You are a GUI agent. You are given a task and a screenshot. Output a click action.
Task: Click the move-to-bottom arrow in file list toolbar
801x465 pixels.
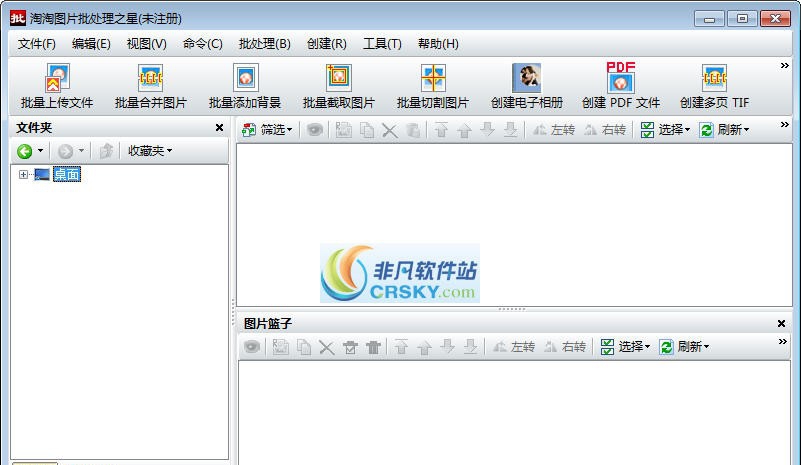510,130
